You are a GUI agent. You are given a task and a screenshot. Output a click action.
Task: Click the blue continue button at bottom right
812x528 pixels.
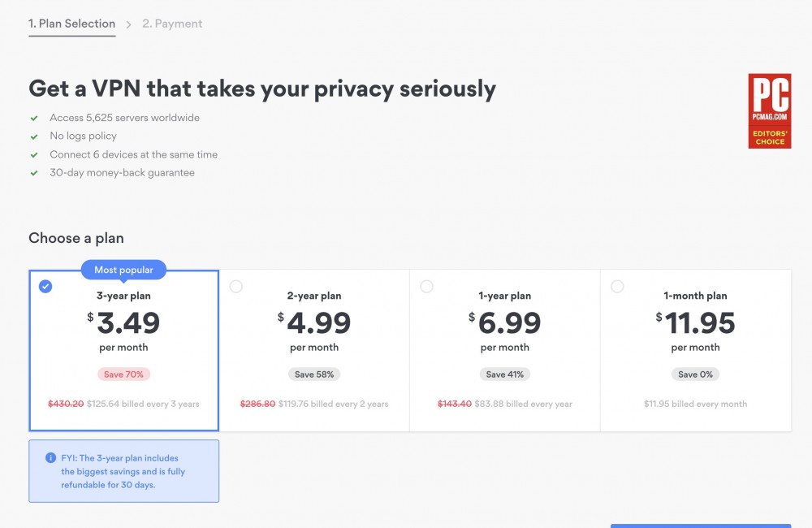tap(700, 525)
